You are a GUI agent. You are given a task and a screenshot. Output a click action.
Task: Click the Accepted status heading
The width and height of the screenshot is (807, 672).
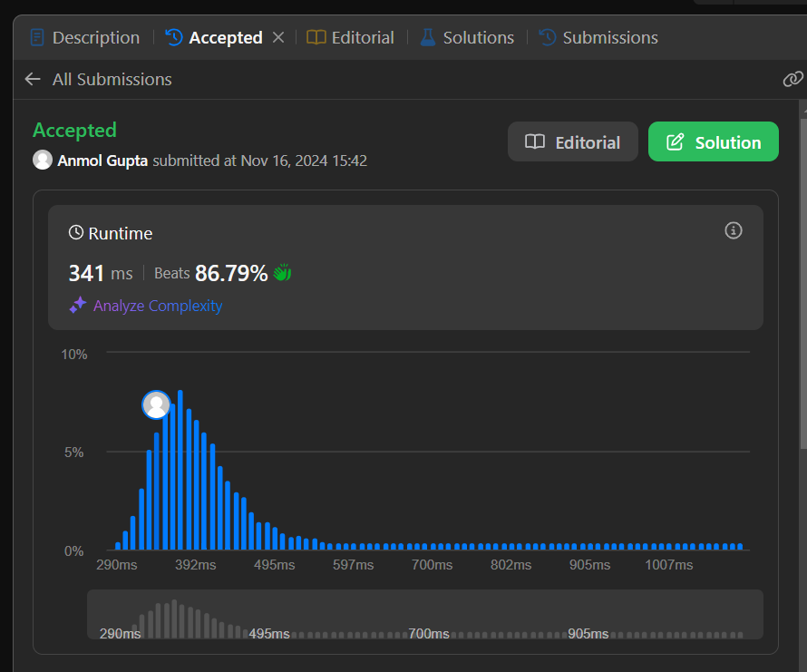(74, 131)
